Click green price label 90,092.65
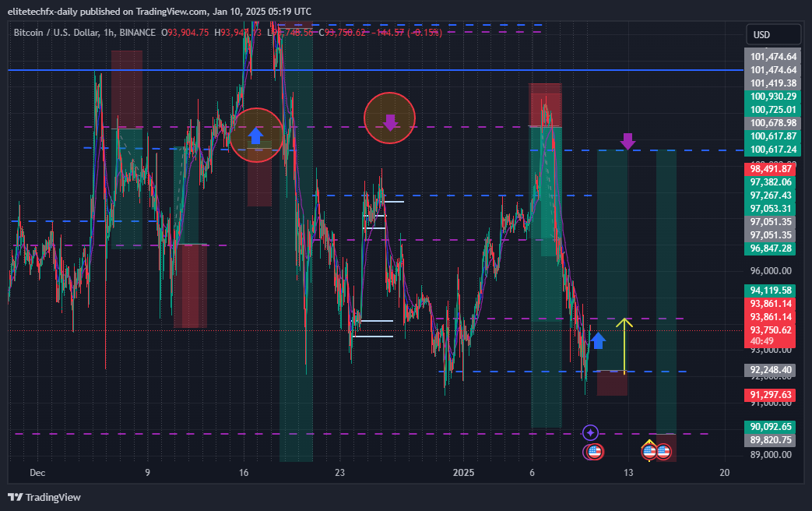 click(770, 427)
